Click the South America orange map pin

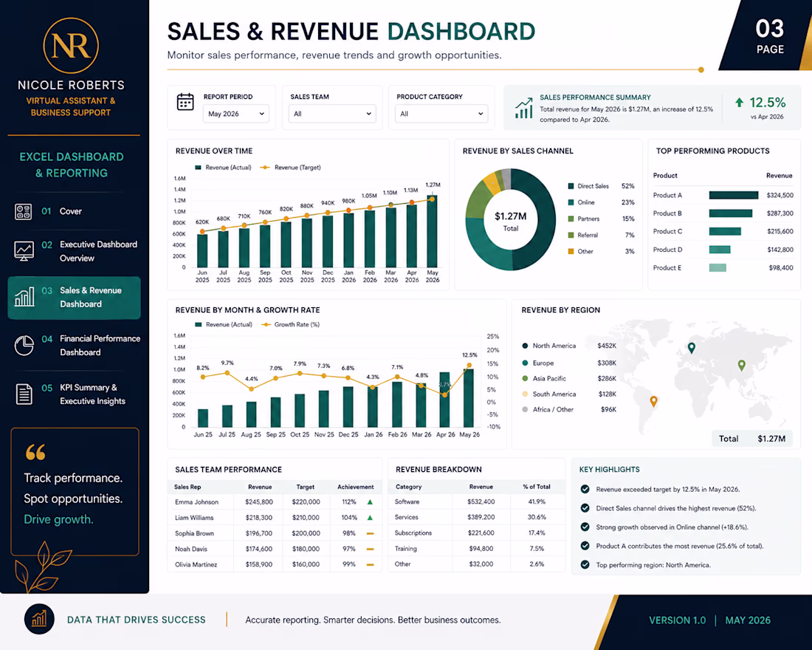(x=653, y=401)
